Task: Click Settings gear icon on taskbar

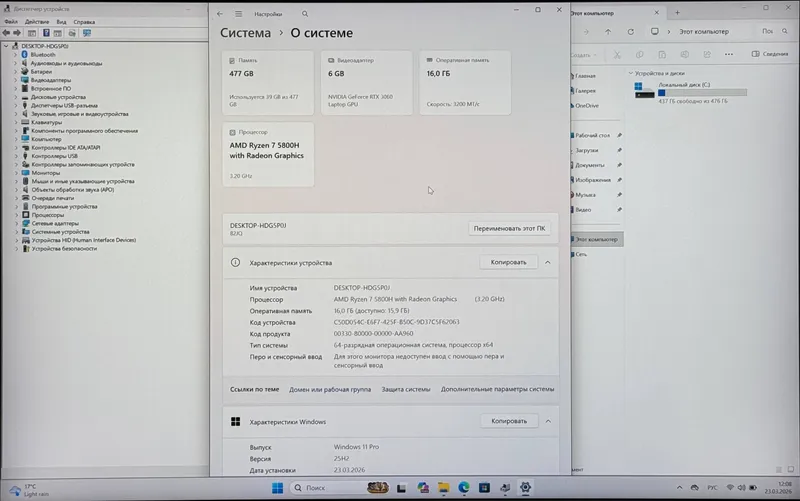Action: click(525, 488)
